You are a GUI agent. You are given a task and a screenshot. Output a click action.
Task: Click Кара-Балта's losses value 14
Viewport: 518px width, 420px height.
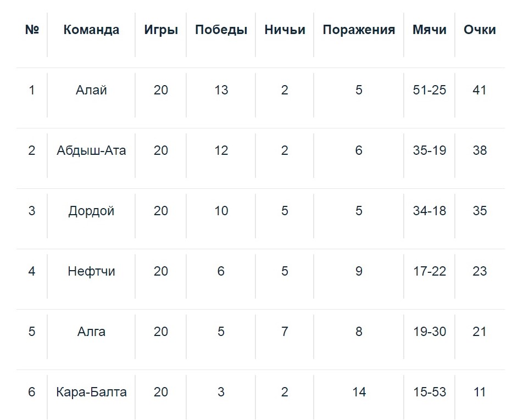359,392
